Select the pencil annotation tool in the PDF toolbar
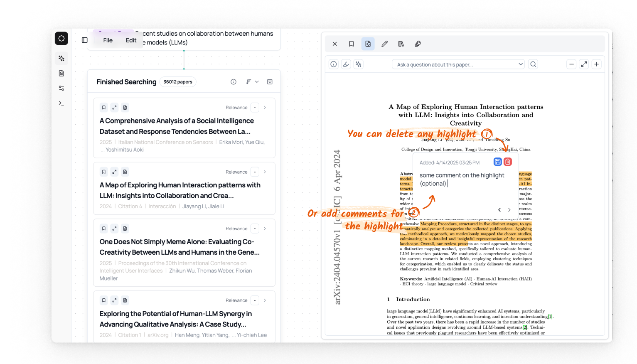This screenshot has height=364, width=637. click(x=384, y=44)
